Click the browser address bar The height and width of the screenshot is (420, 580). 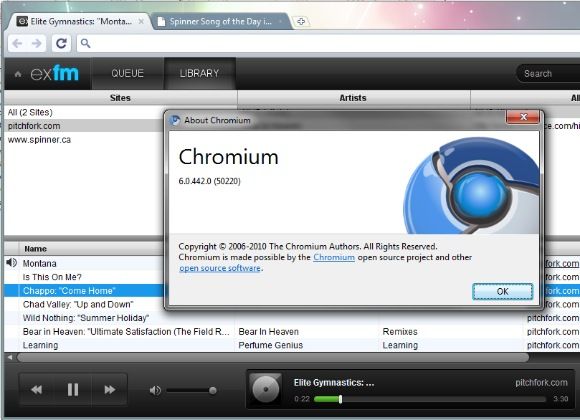(328, 44)
